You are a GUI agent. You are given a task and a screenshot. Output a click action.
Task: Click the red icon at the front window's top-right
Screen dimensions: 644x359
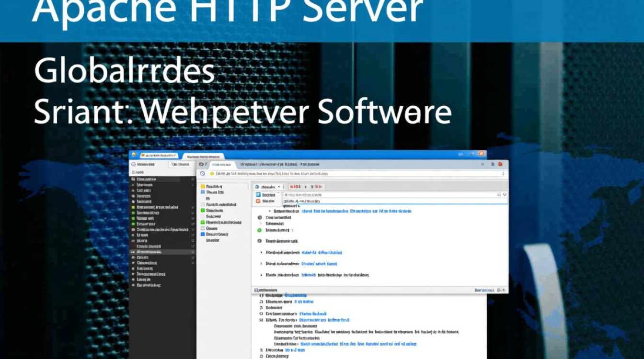500,164
